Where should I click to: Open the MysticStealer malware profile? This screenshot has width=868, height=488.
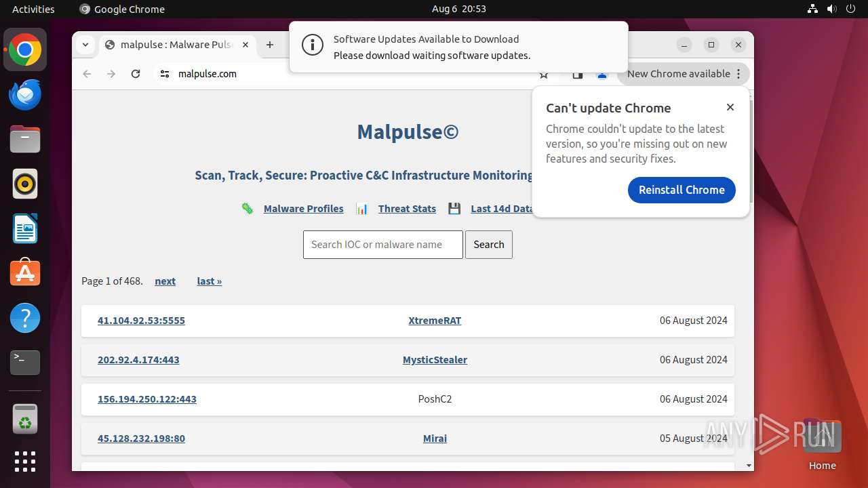435,360
